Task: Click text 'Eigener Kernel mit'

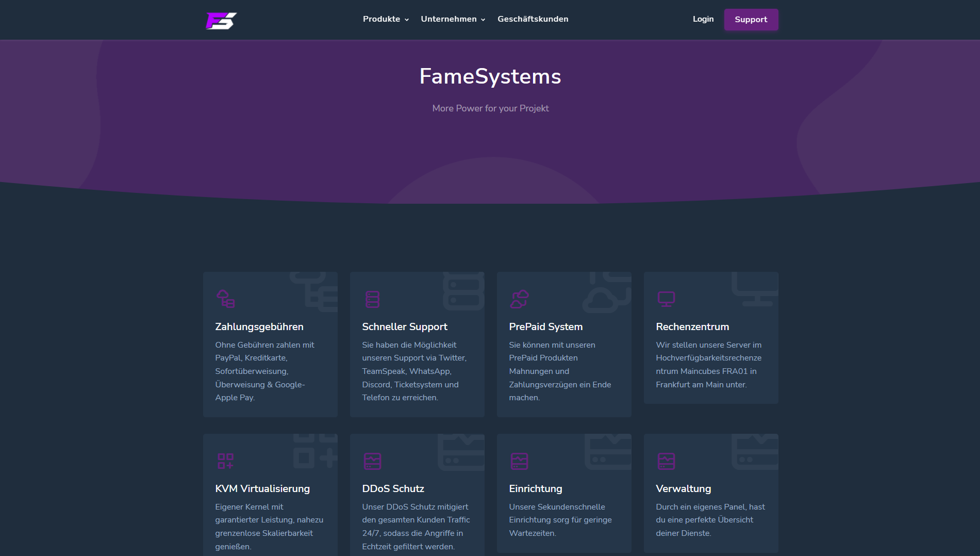Action: tap(249, 507)
